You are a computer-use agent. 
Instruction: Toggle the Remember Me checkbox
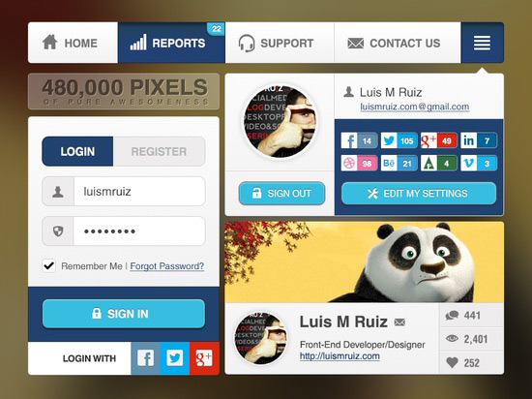(49, 265)
